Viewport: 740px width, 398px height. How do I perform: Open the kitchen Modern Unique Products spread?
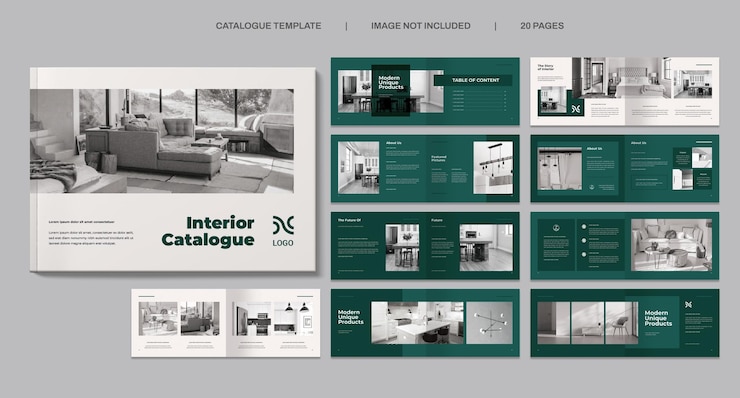coord(425,323)
